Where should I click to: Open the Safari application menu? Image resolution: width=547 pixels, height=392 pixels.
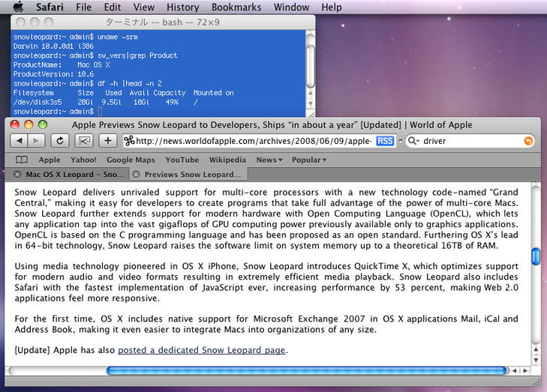(x=50, y=7)
